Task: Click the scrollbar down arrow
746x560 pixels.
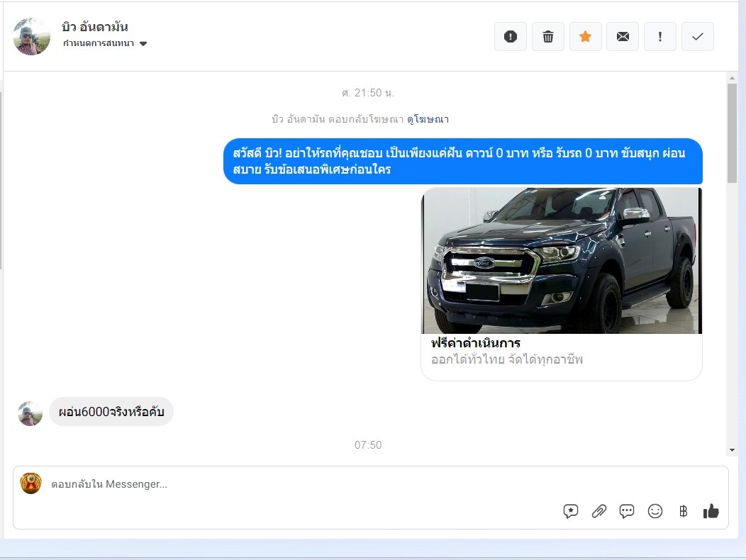Action: click(x=732, y=450)
